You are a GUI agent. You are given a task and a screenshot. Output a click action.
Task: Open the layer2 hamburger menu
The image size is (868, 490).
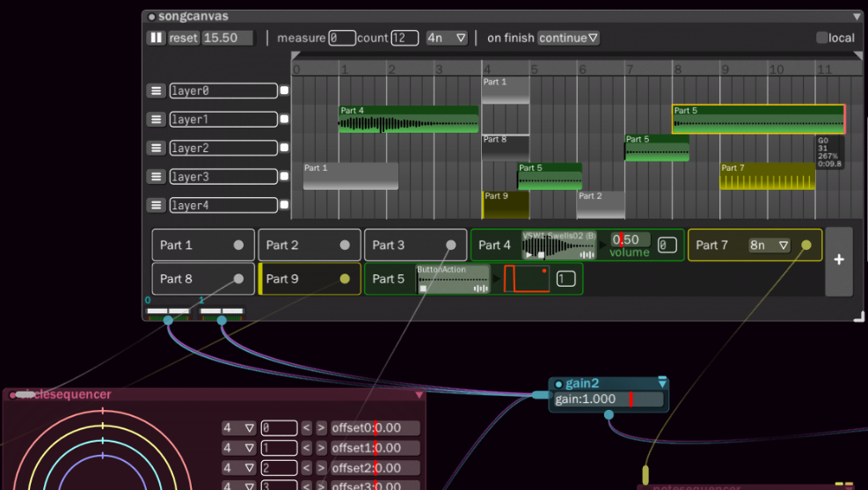click(157, 148)
